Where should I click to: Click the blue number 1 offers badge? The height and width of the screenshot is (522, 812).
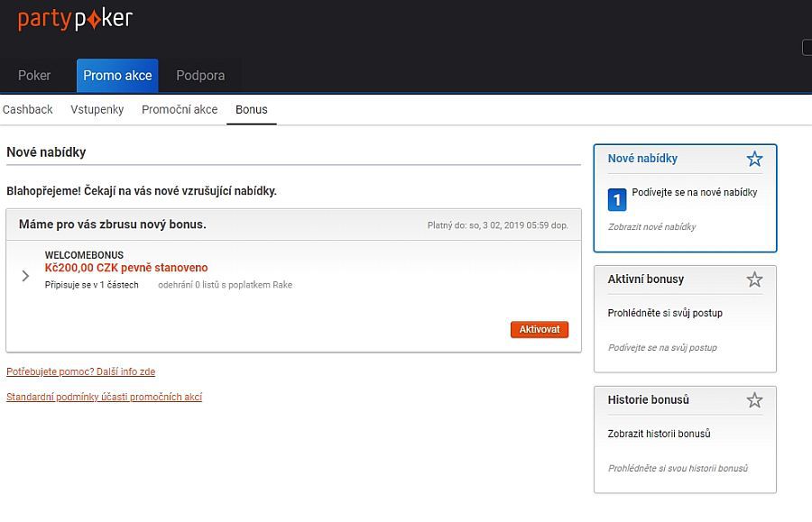click(617, 199)
